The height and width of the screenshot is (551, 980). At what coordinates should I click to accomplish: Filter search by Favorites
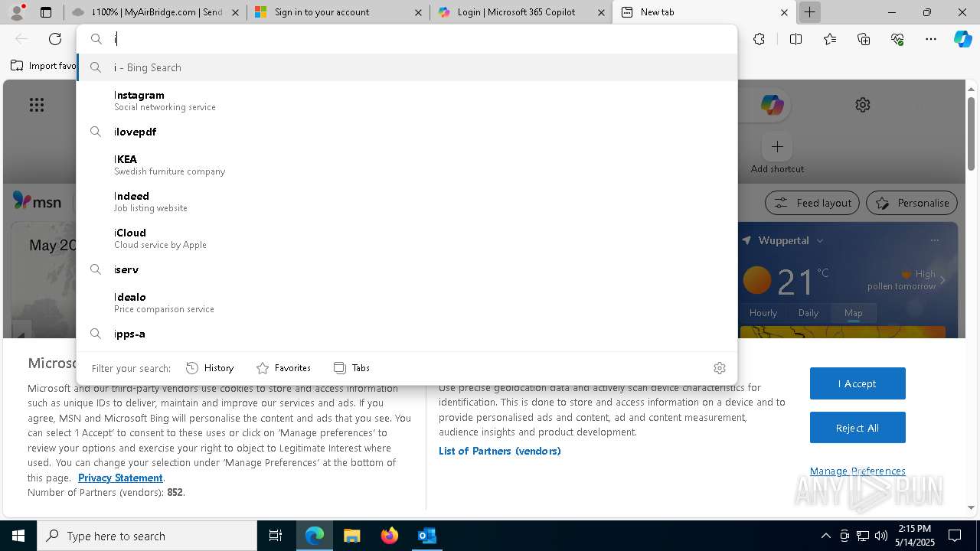(x=283, y=368)
